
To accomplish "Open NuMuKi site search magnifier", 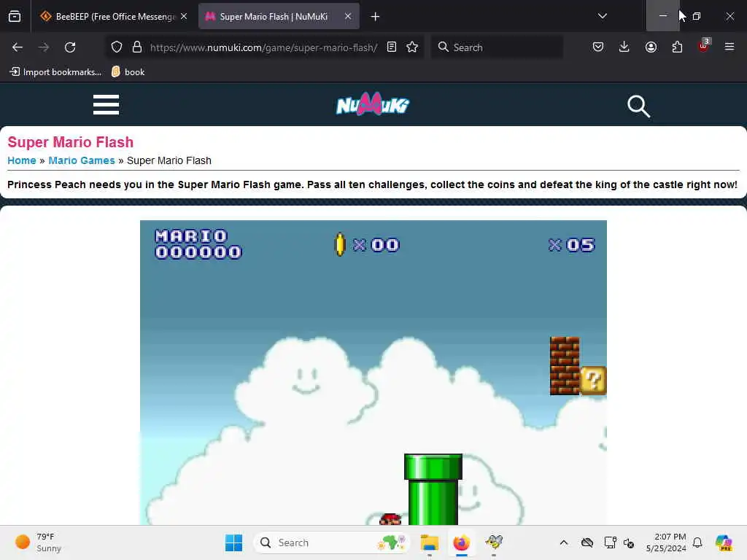I will tap(638, 106).
